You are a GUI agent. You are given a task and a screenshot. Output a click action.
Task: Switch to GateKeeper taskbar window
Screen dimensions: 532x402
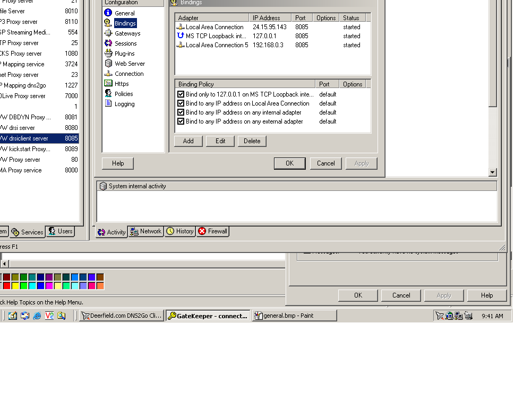click(208, 316)
